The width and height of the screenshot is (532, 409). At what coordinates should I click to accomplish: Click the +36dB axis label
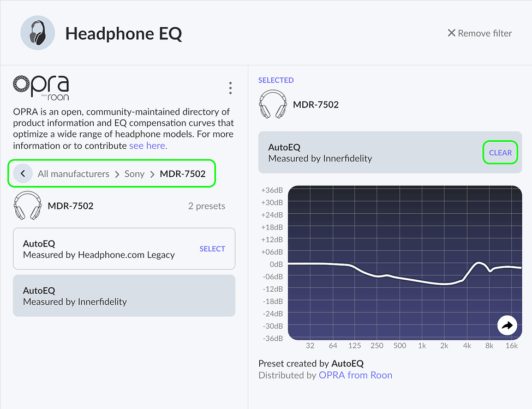tap(272, 190)
